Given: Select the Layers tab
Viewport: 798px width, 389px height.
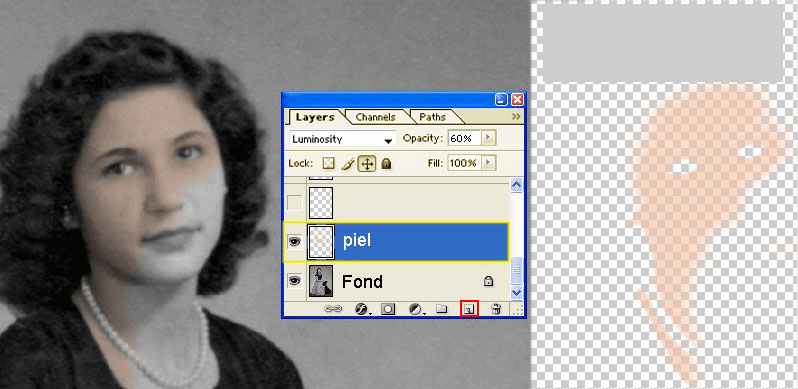Looking at the screenshot, I should [315, 117].
